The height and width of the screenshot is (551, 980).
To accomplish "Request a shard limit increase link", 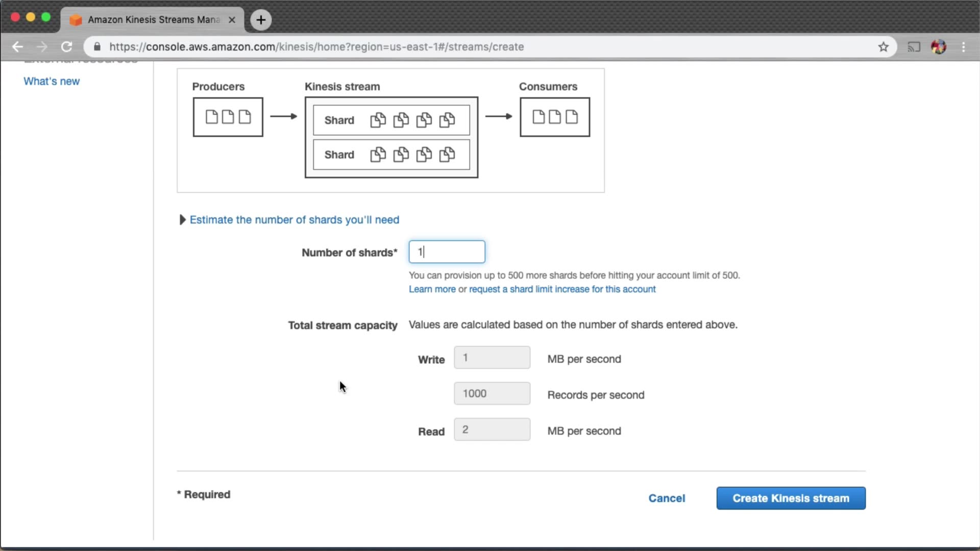I will tap(562, 289).
